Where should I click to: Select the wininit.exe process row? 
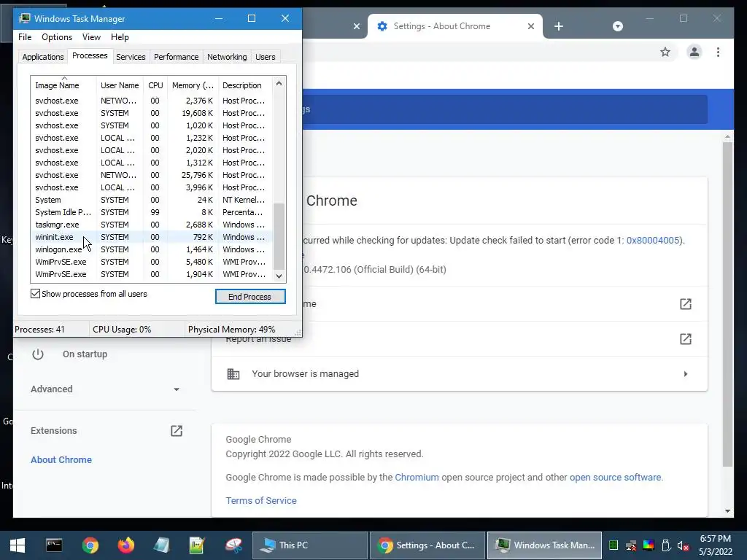click(x=152, y=237)
